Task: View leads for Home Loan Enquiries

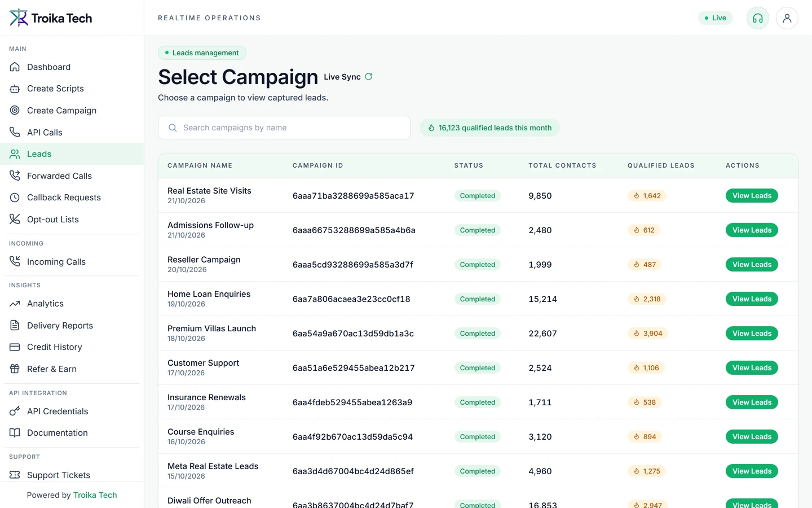Action: click(x=752, y=299)
